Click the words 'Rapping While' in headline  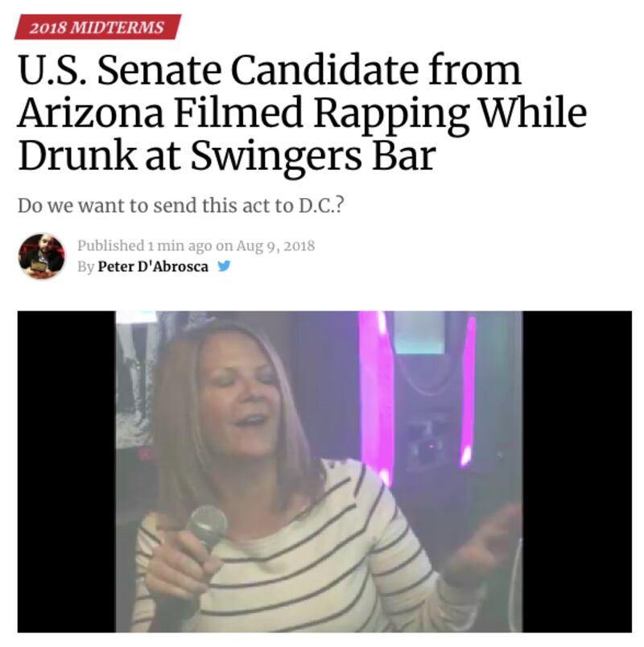[x=450, y=113]
